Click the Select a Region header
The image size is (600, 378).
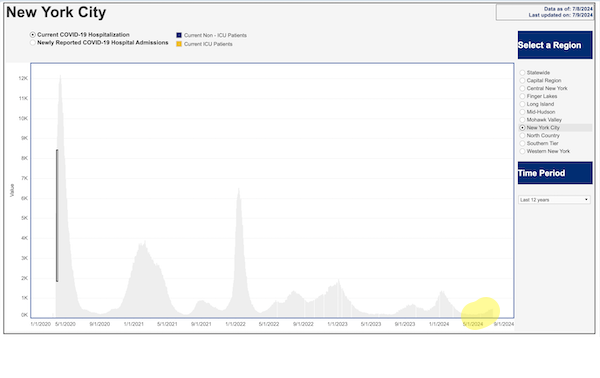555,45
